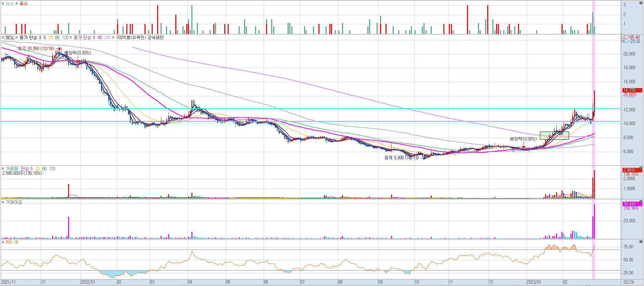Screen dimensions: 644x286
Task: Click the 2021/11 date axis label
Action: [9, 282]
